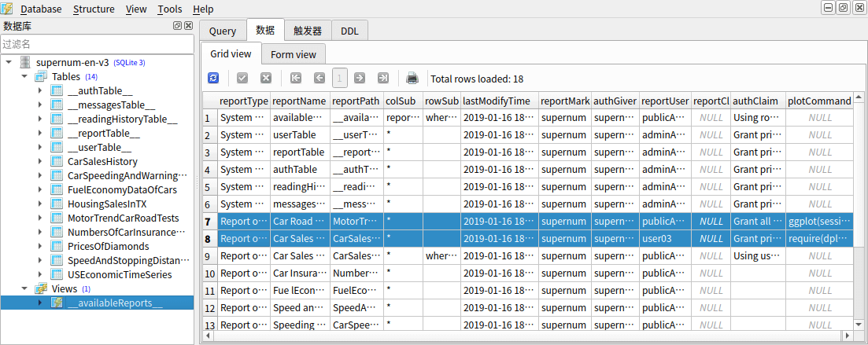Screen dimensions: 868x345
Task: Focus the 过滤名 filter input field
Action: point(98,44)
